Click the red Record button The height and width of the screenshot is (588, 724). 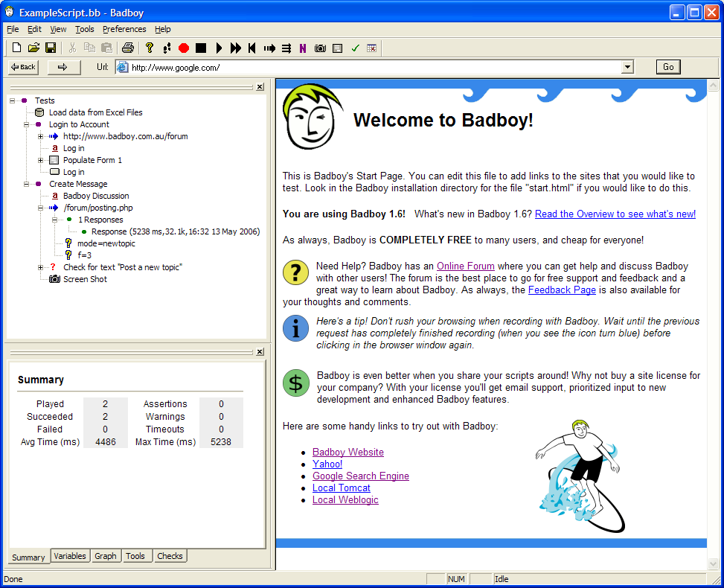point(184,48)
